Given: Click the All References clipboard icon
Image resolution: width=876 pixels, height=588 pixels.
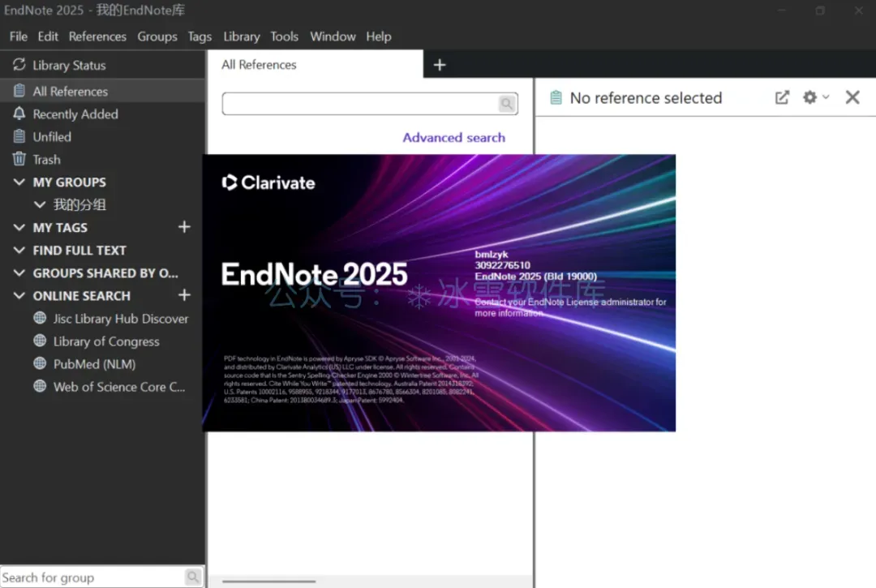Looking at the screenshot, I should click(19, 91).
